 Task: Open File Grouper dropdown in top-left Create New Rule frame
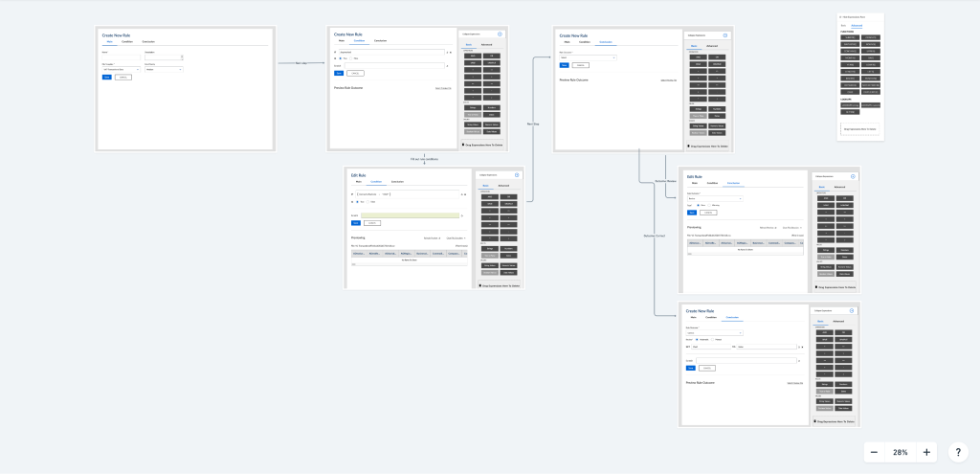(x=121, y=69)
